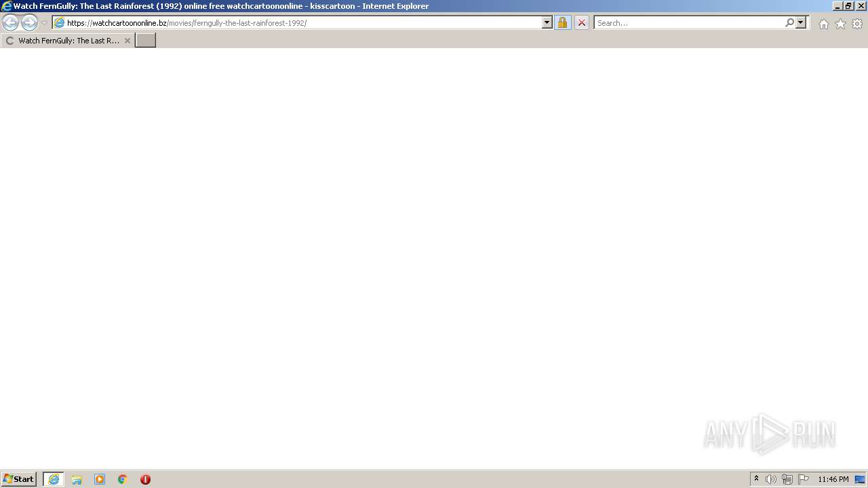Click the Search box field

[689, 23]
